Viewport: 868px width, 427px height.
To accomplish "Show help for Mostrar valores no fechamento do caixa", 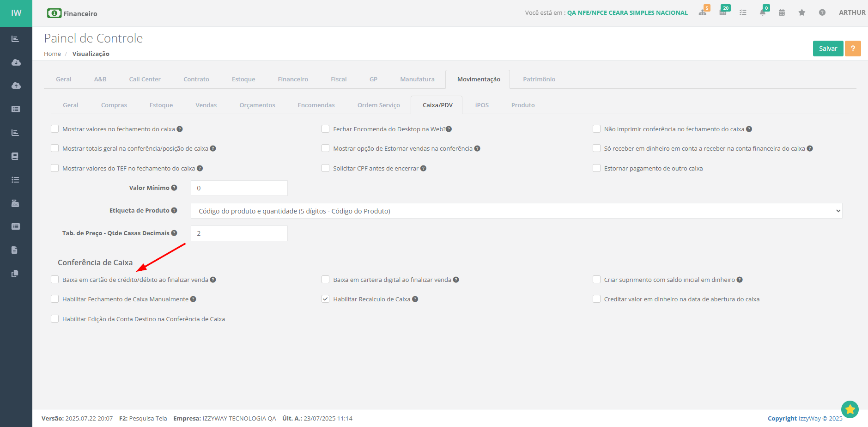I will 180,129.
